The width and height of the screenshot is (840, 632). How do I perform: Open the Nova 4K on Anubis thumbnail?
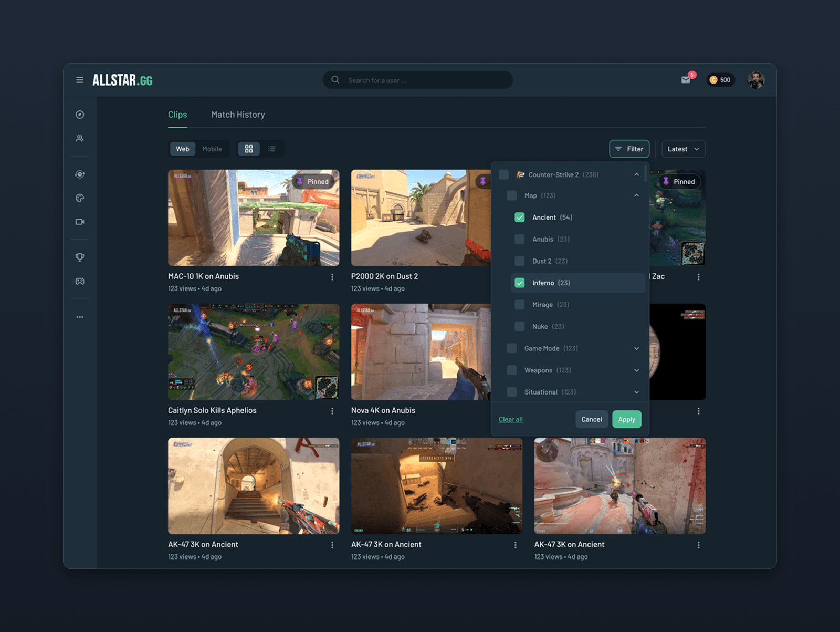click(x=421, y=351)
